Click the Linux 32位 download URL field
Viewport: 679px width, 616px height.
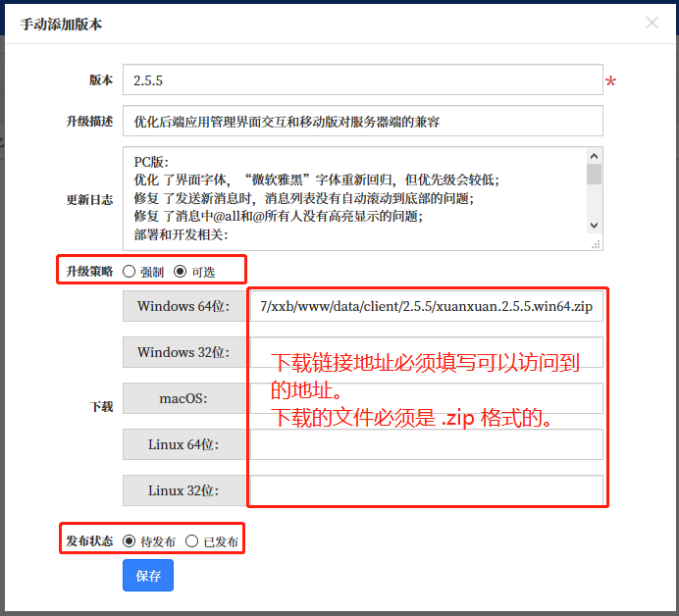pyautogui.click(x=426, y=490)
